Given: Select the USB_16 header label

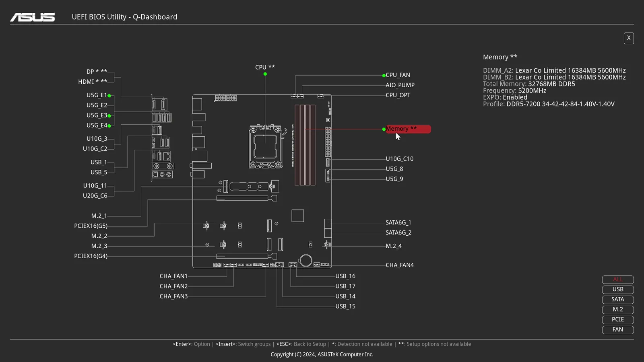Looking at the screenshot, I should (345, 276).
